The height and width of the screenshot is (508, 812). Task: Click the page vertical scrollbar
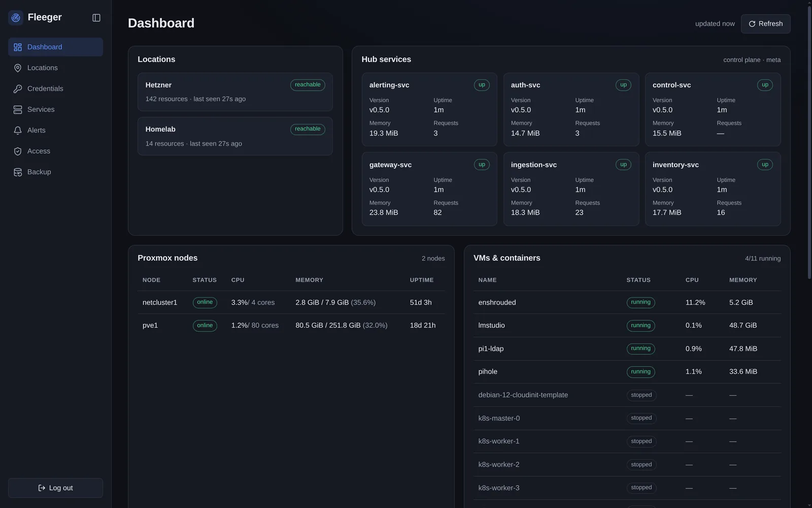click(809, 141)
